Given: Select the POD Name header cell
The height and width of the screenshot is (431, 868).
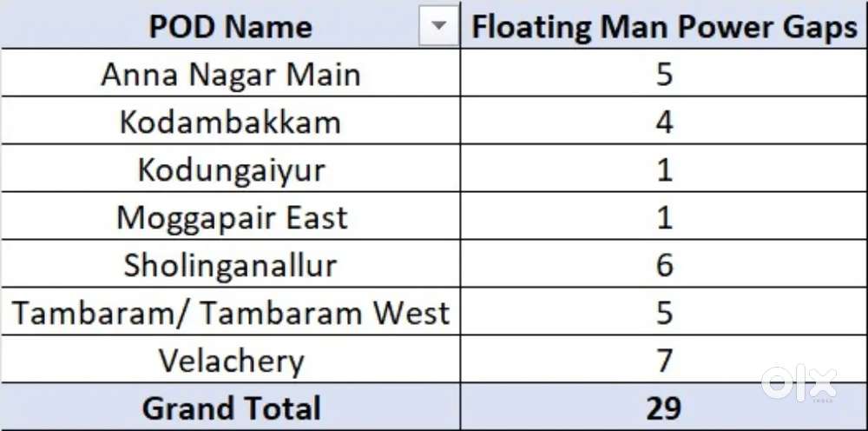Looking at the screenshot, I should (x=230, y=27).
